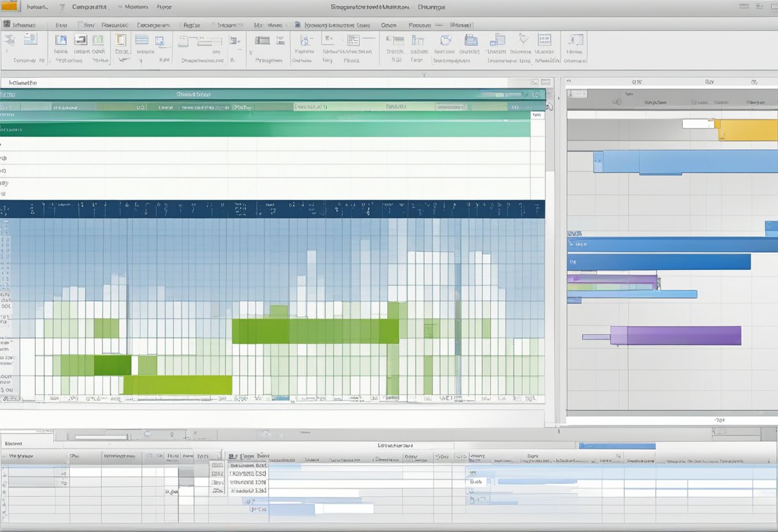Click the grid table icon near the ribbon's right end

(544, 40)
